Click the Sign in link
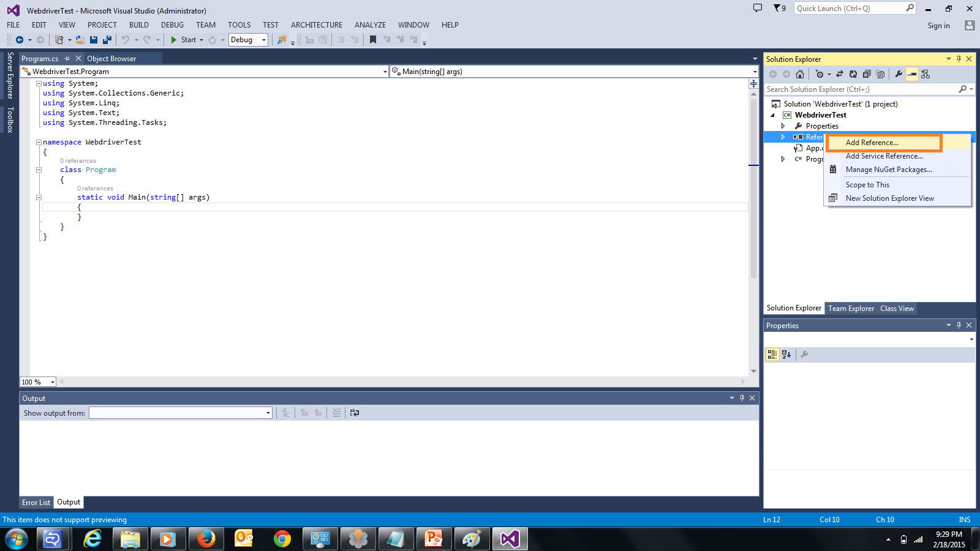This screenshot has height=551, width=980. click(x=939, y=25)
